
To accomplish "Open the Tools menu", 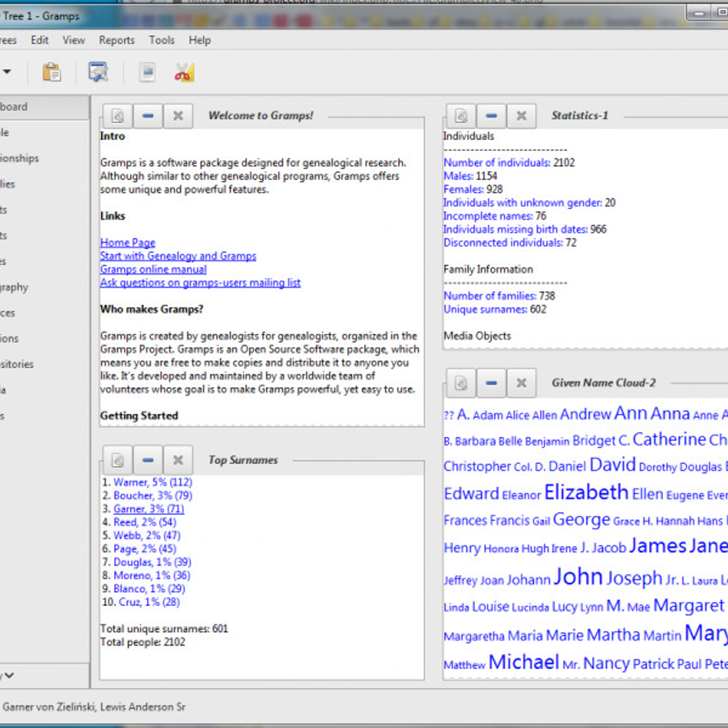I will pyautogui.click(x=161, y=40).
